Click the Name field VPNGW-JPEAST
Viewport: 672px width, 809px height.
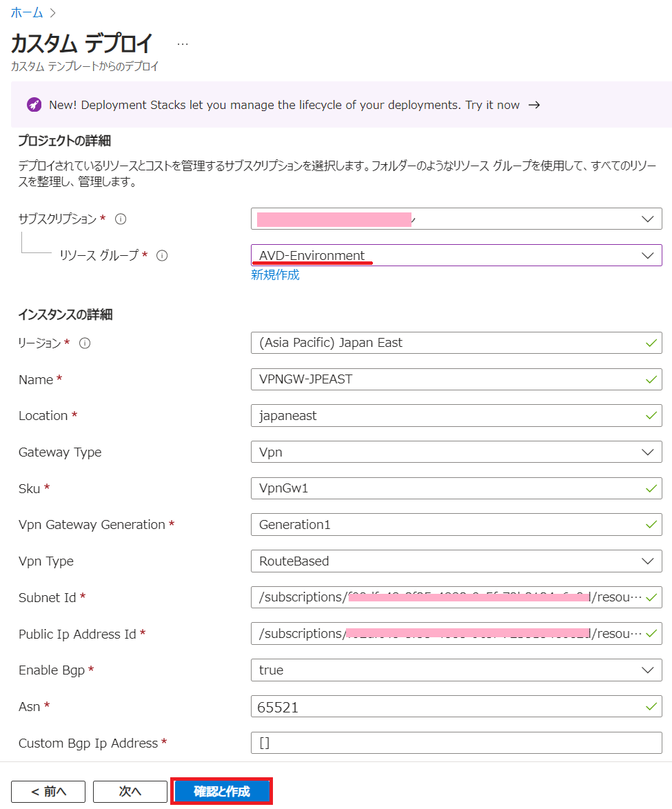pyautogui.click(x=456, y=379)
